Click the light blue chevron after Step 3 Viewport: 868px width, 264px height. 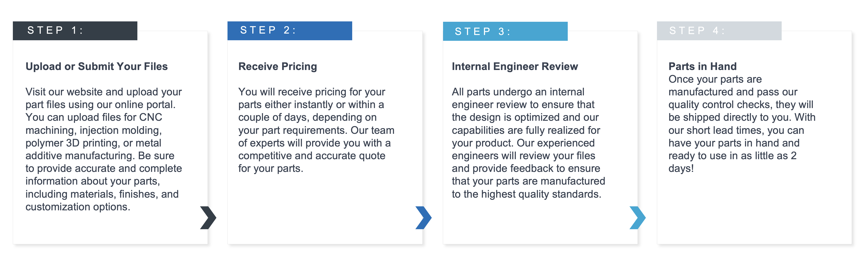point(638,218)
